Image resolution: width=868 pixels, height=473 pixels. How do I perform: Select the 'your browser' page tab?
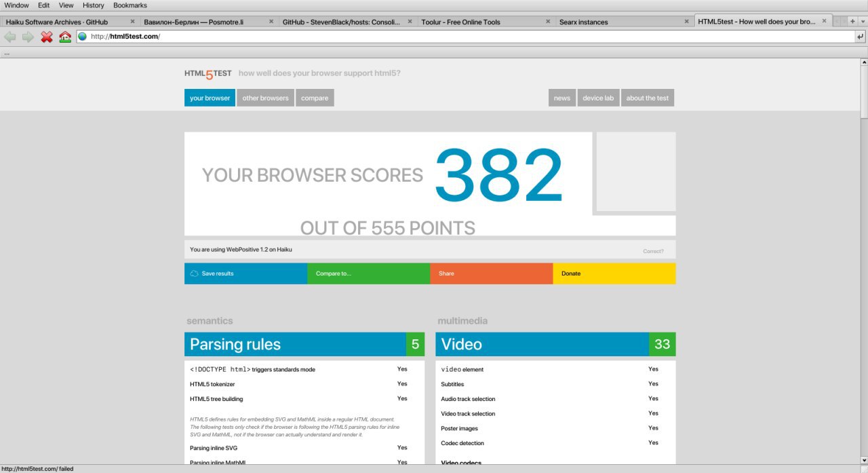210,98
